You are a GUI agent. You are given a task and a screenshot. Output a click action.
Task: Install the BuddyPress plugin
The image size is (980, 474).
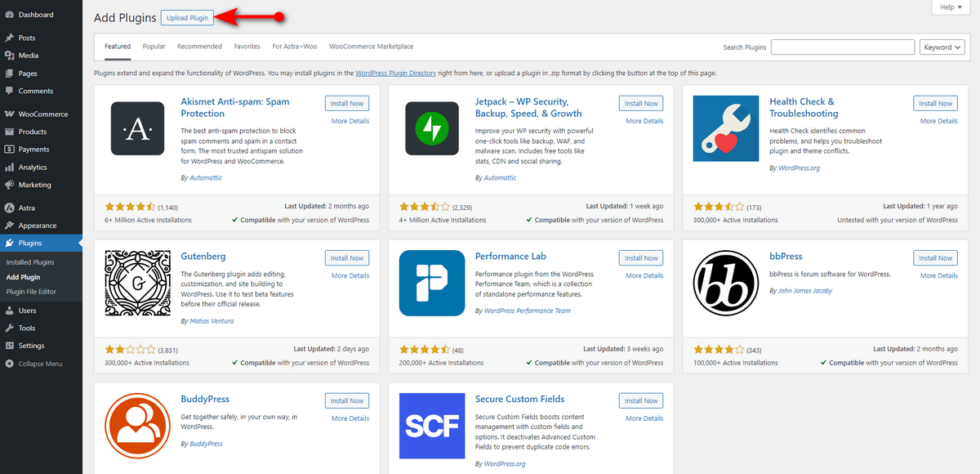click(347, 401)
